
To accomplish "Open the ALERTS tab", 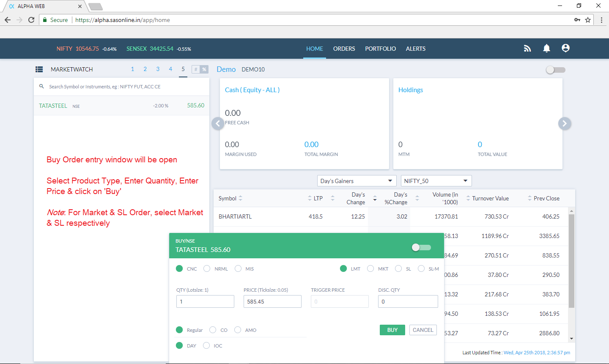I will click(x=416, y=49).
